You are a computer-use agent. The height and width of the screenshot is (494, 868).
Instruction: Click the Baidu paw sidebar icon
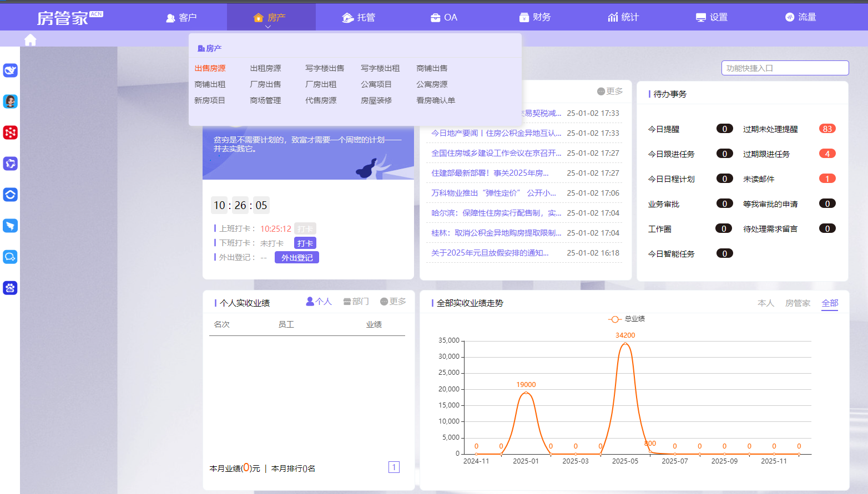tap(11, 288)
